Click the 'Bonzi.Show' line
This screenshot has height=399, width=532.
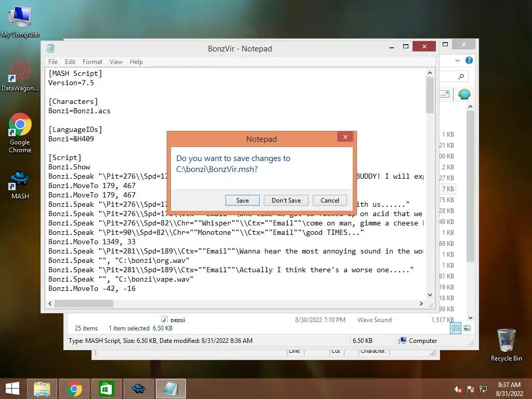69,167
